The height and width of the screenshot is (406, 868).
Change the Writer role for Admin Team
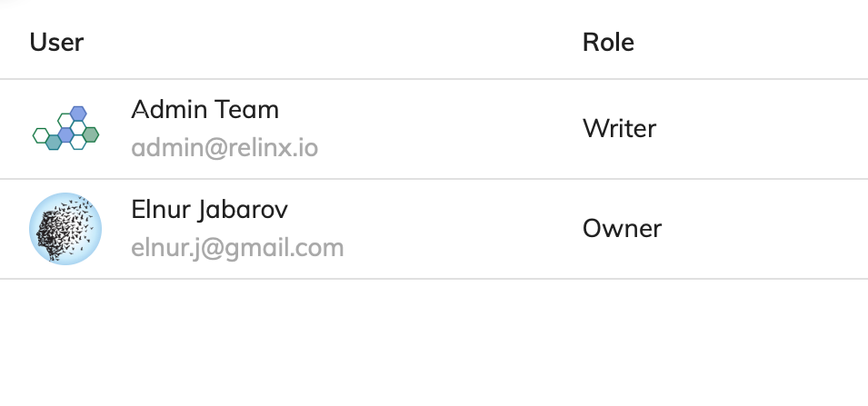[620, 128]
